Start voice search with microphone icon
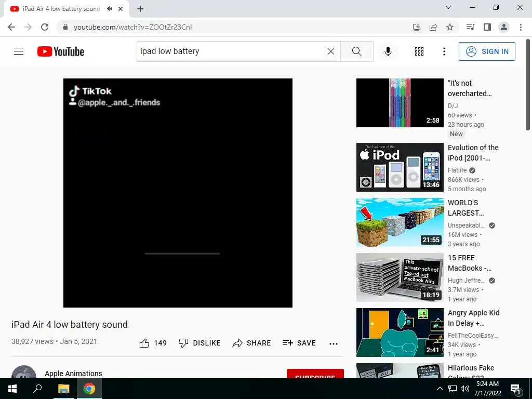 [388, 51]
